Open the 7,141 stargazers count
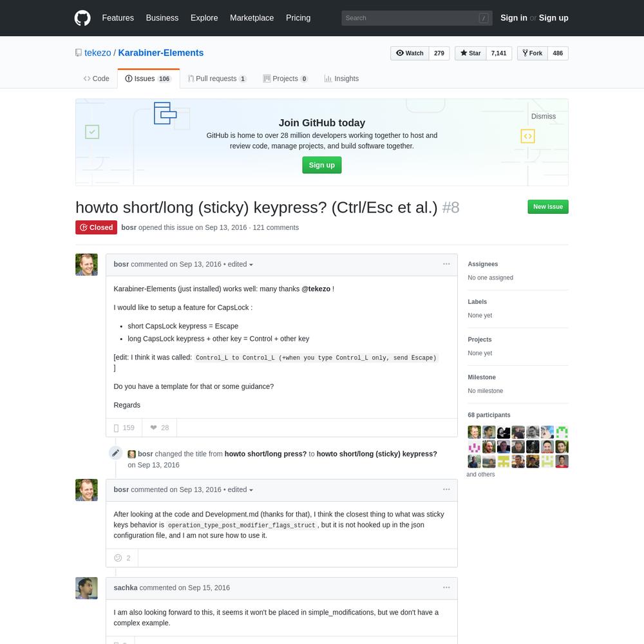This screenshot has width=644, height=644. (x=499, y=53)
